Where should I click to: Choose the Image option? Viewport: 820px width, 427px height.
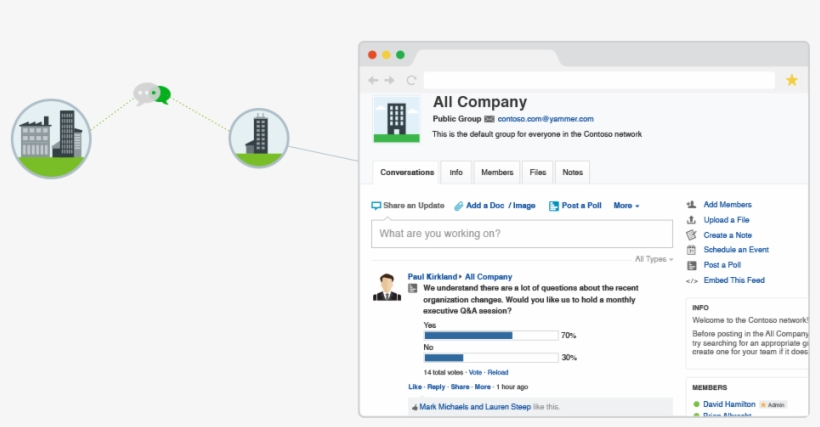524,205
